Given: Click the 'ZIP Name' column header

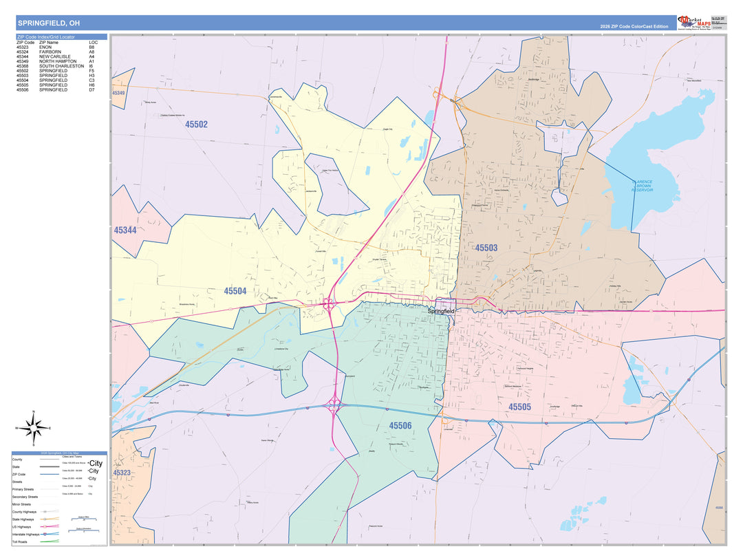Looking at the screenshot, I should click(x=49, y=43).
